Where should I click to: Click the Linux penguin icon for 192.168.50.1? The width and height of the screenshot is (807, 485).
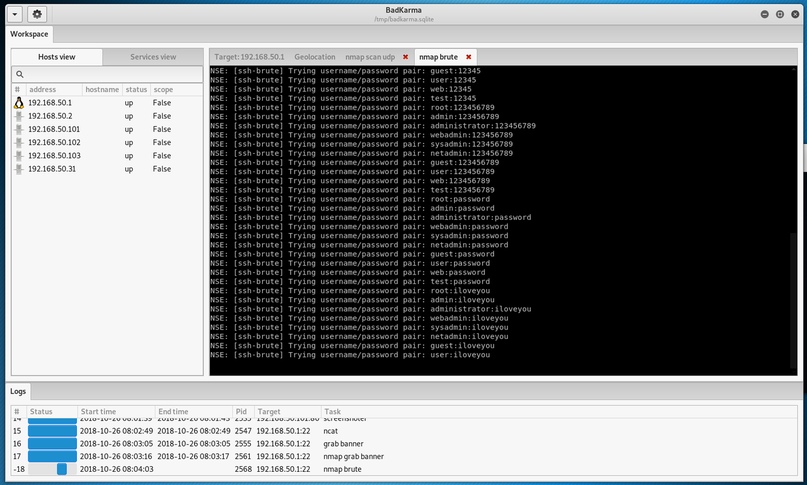(x=18, y=103)
